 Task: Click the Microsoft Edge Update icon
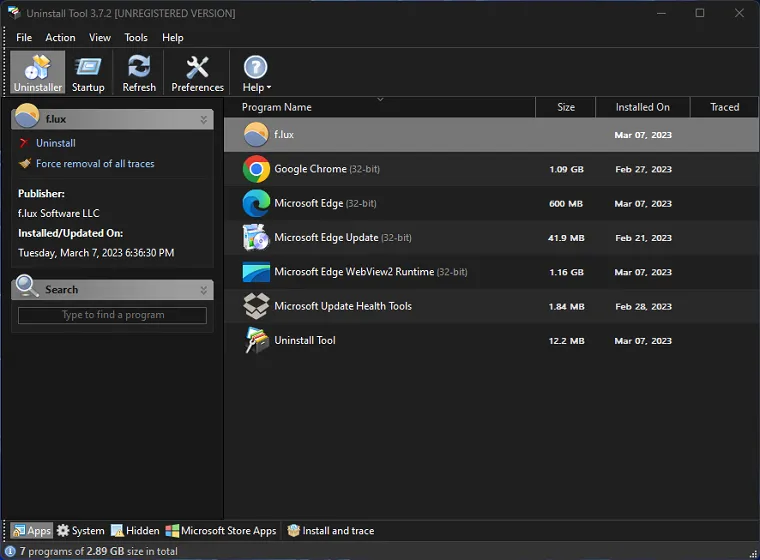point(256,238)
